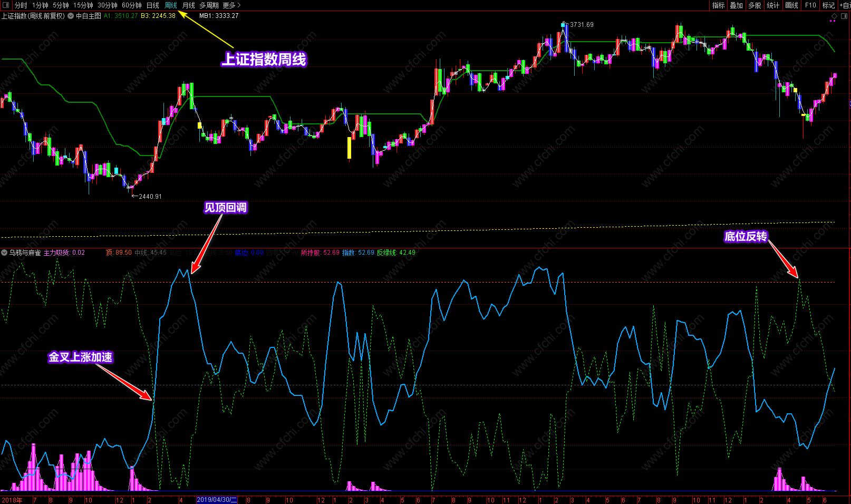Click the 反绿线: 42.49 value
851x504 pixels.
[396, 253]
